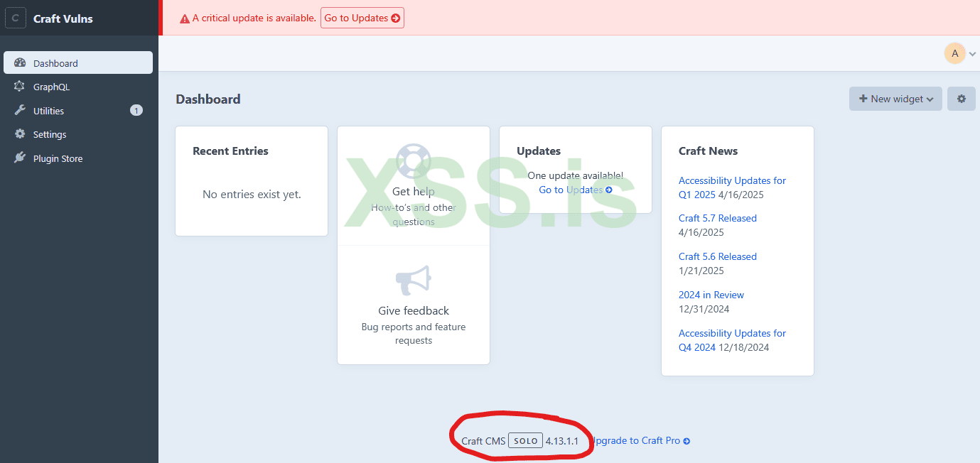
Task: Open the Plugin Store nav item
Action: [78, 158]
